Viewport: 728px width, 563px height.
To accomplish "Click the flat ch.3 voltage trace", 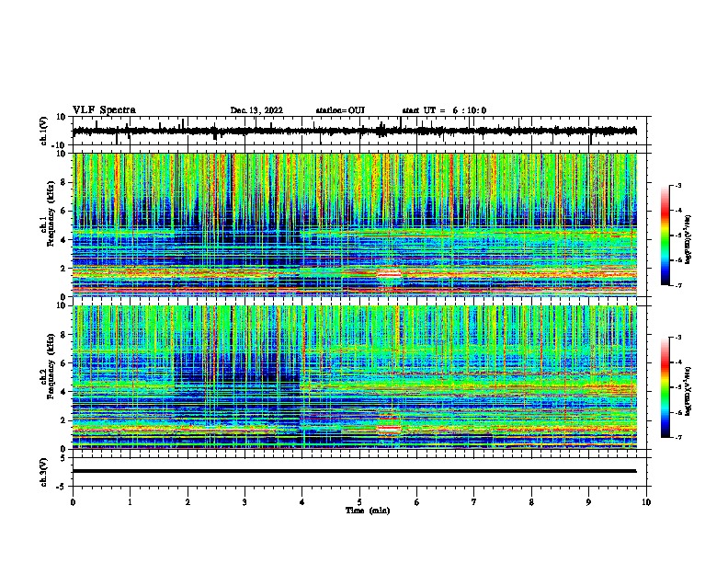I will pos(354,471).
